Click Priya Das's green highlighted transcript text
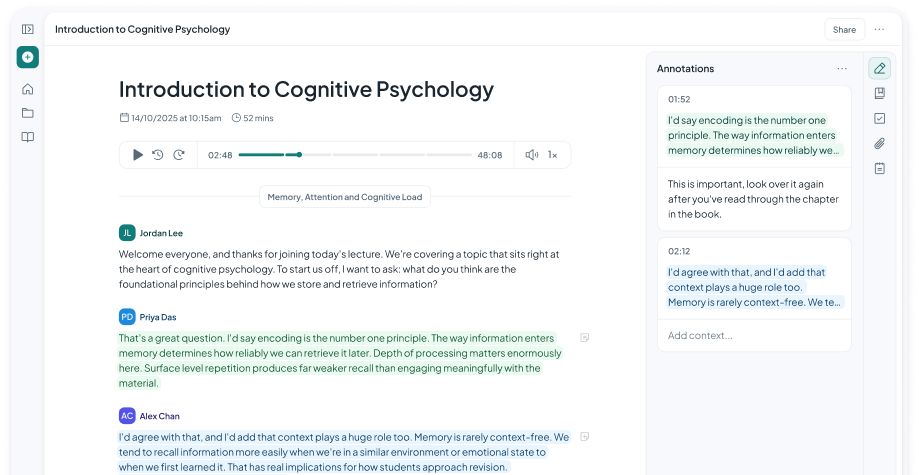 coord(340,361)
